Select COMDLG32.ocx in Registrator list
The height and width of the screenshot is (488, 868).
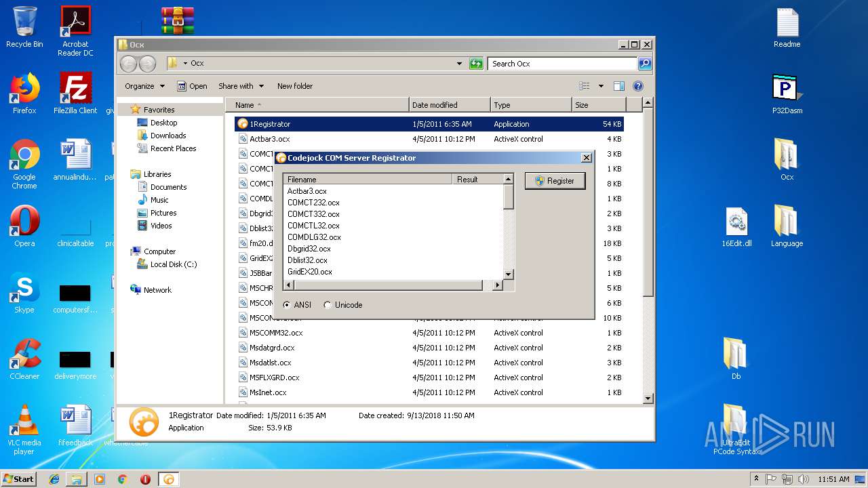pyautogui.click(x=314, y=237)
